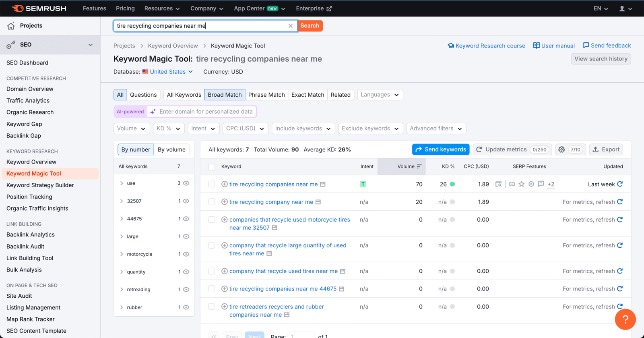Check the company that recycle used tires row

(212, 271)
